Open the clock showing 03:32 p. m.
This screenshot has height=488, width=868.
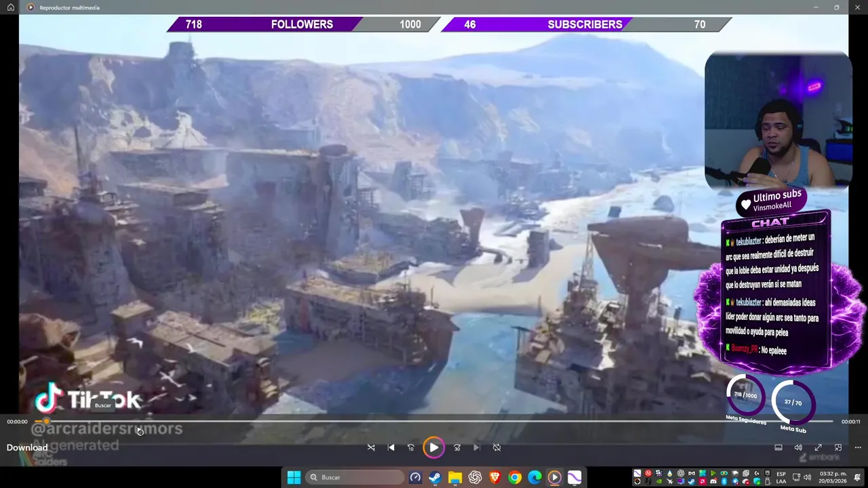tap(833, 477)
